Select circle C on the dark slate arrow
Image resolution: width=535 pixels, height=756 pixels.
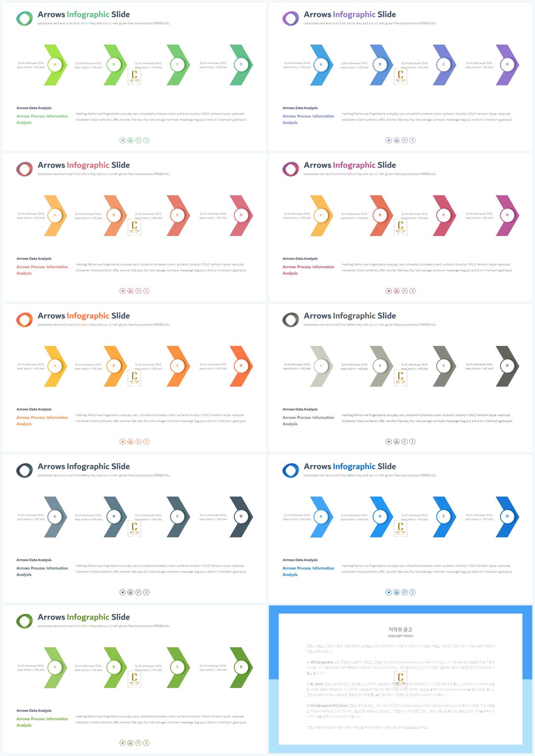pos(178,517)
